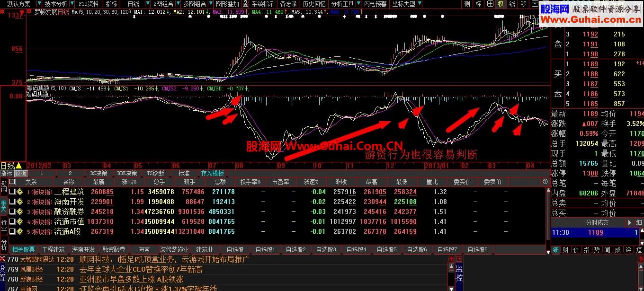Sort table by 涨幅% column header
This screenshot has width=644, height=291.
coord(129,182)
